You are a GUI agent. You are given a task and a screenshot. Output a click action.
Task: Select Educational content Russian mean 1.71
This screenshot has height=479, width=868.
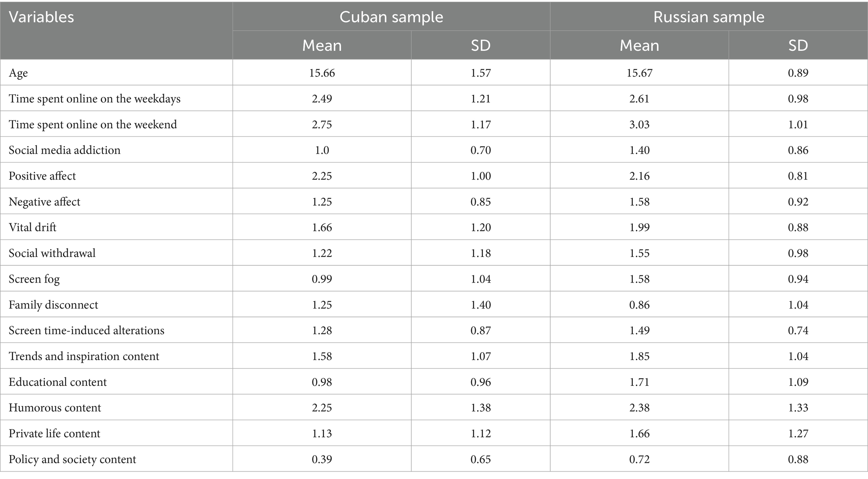639,382
